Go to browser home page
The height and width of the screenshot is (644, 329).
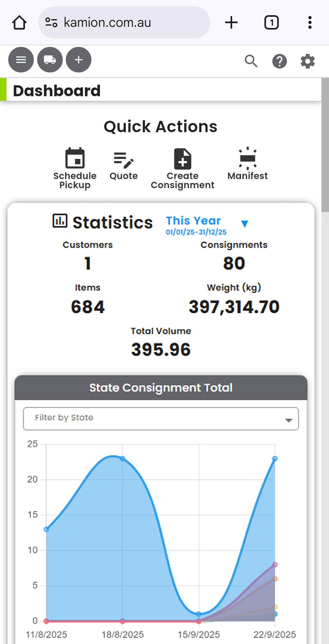(x=19, y=23)
